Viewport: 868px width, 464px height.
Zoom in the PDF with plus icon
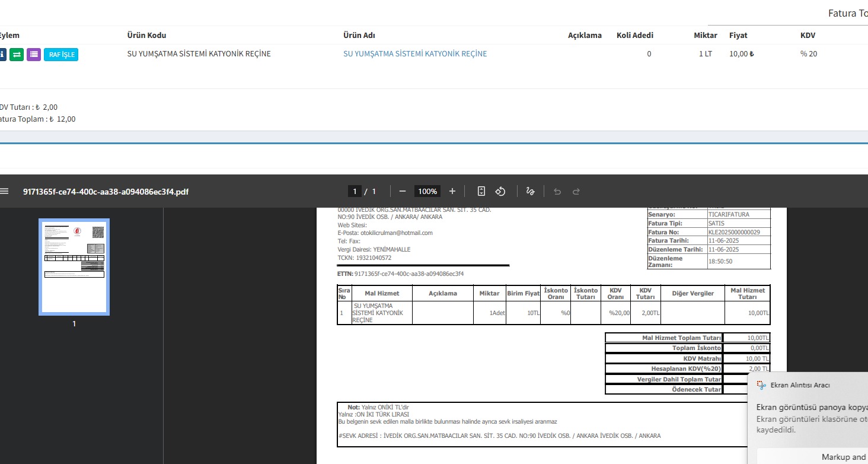point(452,191)
